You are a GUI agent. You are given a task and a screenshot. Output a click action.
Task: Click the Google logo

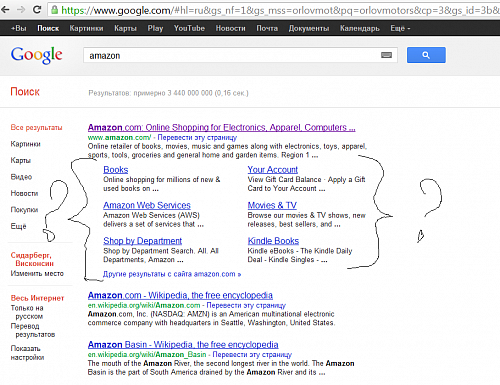point(36,55)
